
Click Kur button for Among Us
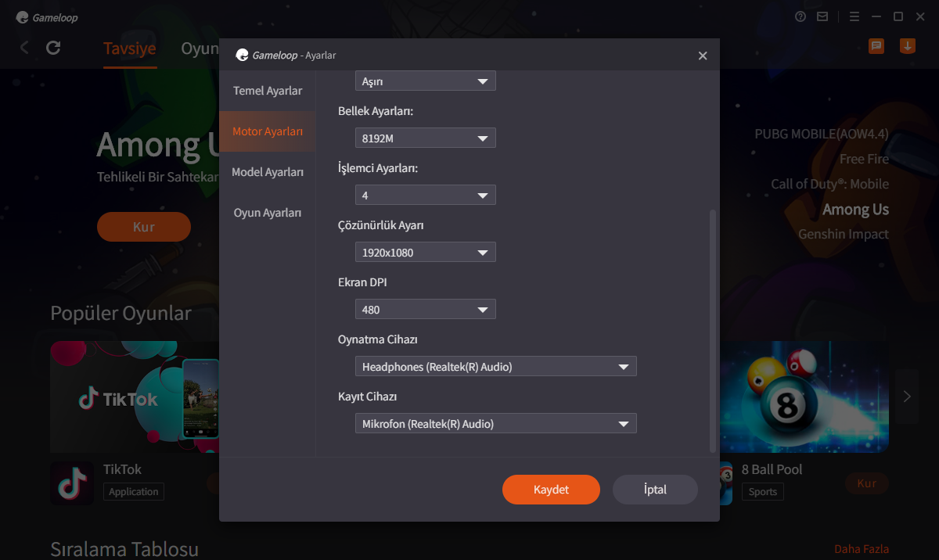144,227
